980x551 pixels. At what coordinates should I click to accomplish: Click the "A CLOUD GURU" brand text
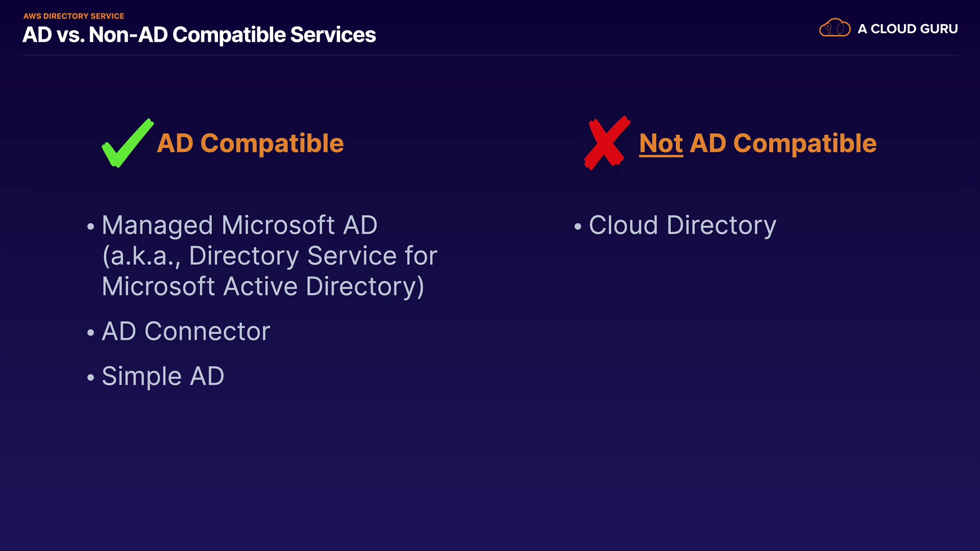coord(908,29)
